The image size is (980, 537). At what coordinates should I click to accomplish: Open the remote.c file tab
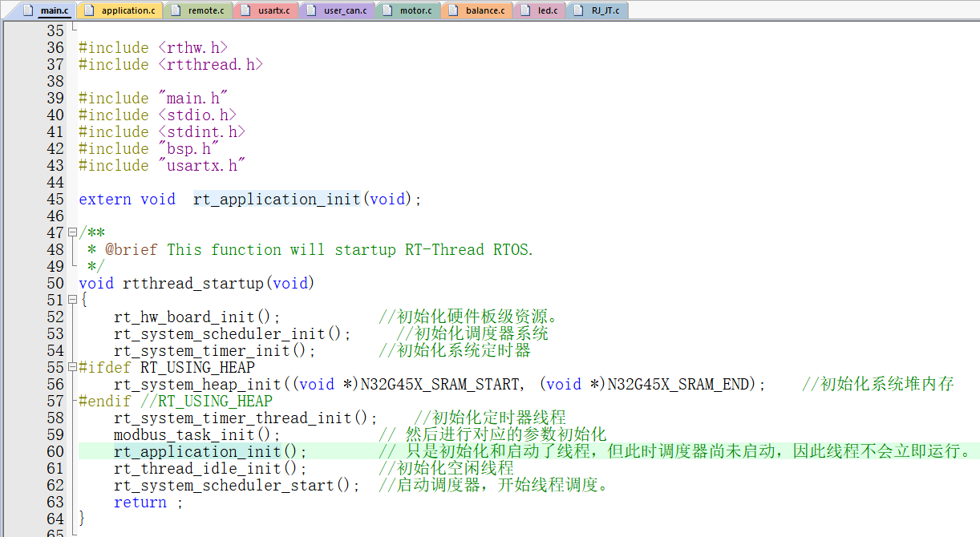tap(205, 10)
